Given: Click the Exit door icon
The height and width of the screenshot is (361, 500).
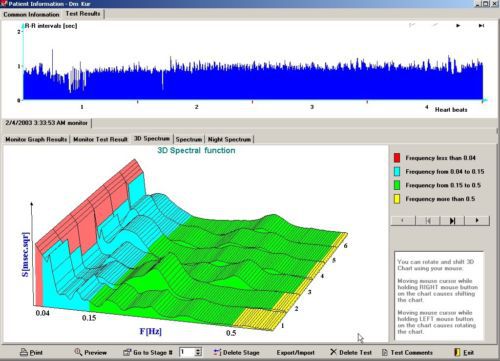Looking at the screenshot, I should pyautogui.click(x=457, y=352).
